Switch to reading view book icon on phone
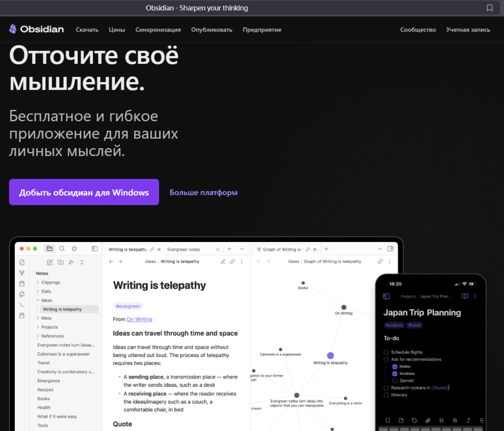This screenshot has height=431, width=504. 465,296
